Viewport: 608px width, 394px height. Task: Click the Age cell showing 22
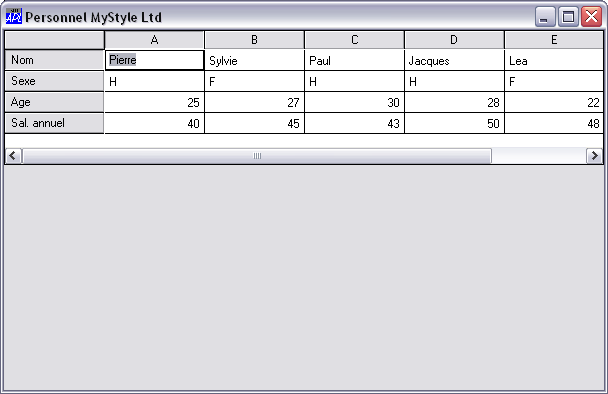pos(554,102)
